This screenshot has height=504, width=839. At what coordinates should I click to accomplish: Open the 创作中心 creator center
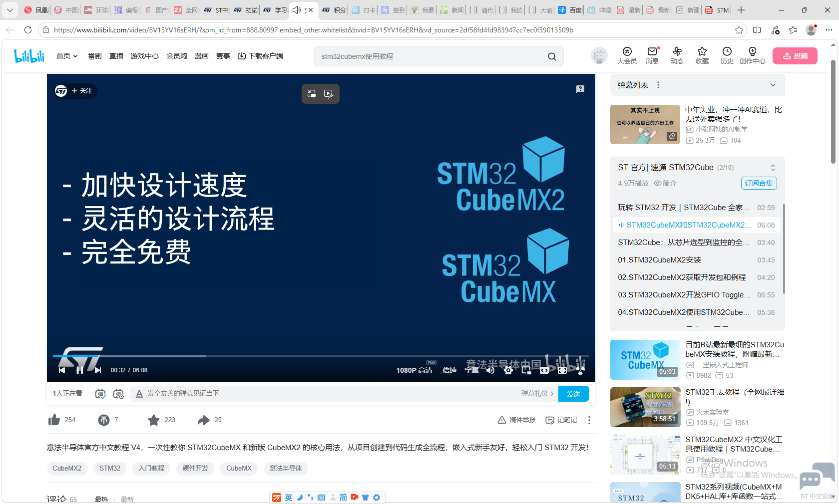(x=753, y=55)
